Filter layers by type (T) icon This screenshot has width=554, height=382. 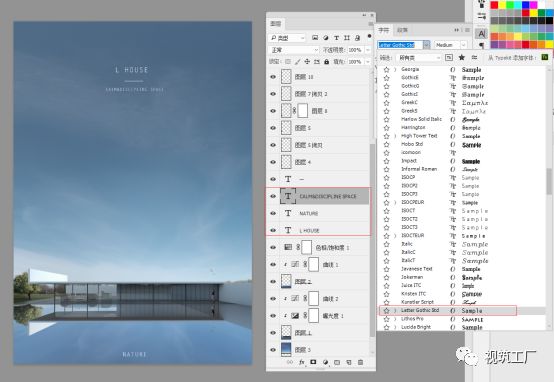coord(336,37)
